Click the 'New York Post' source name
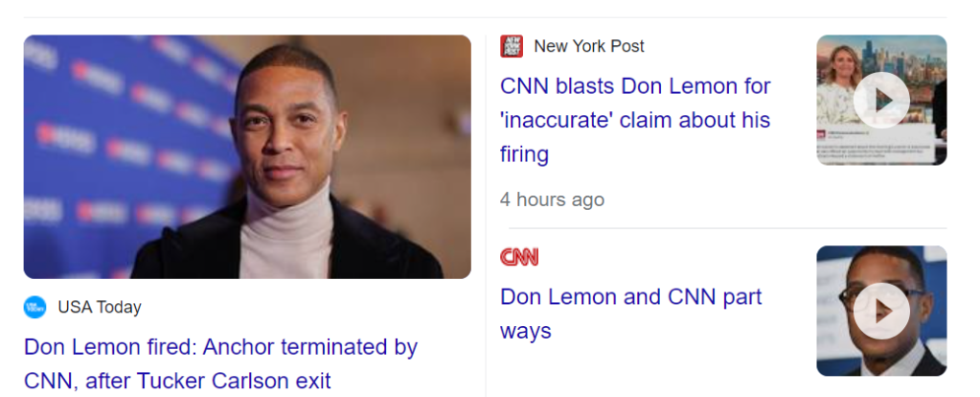This screenshot has height=397, width=980. pyautogui.click(x=589, y=46)
